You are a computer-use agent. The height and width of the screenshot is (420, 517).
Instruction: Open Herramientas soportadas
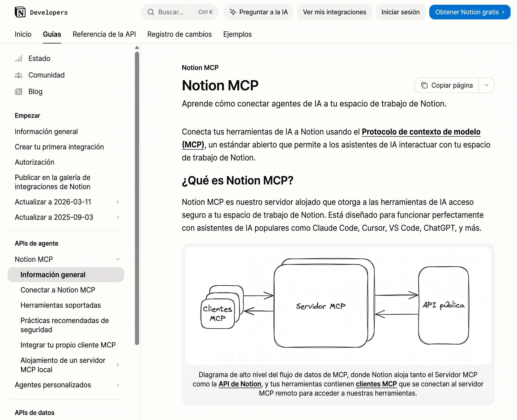click(61, 305)
